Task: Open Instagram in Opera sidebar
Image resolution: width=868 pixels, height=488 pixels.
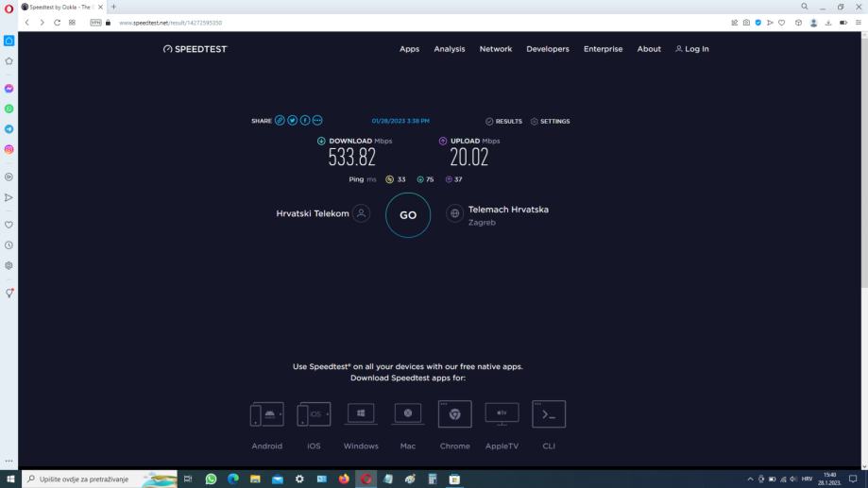Action: click(9, 149)
